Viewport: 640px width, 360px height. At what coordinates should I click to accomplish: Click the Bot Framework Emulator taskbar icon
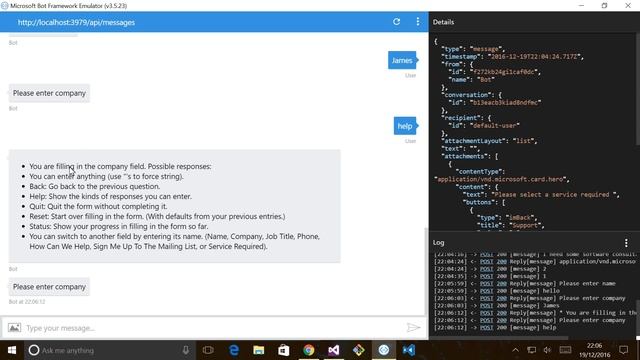pos(384,350)
